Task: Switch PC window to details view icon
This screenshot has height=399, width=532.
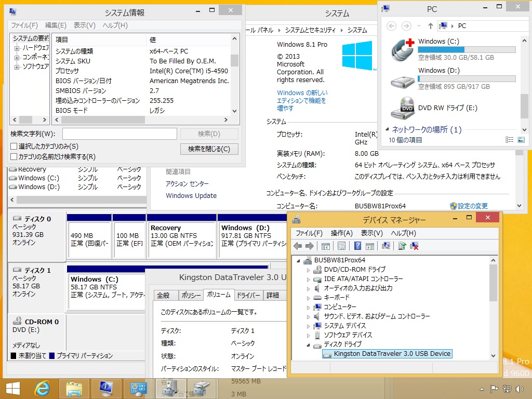Action: pyautogui.click(x=509, y=140)
